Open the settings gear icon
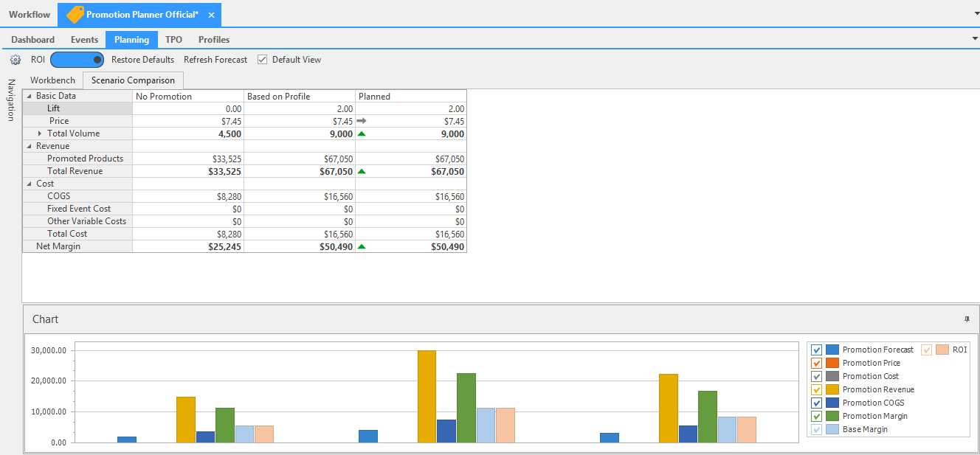This screenshot has height=455, width=980. [x=15, y=60]
